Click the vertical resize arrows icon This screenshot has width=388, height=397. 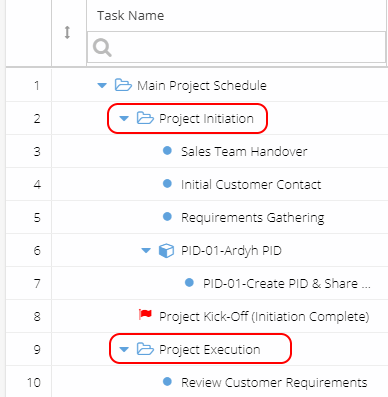(67, 32)
